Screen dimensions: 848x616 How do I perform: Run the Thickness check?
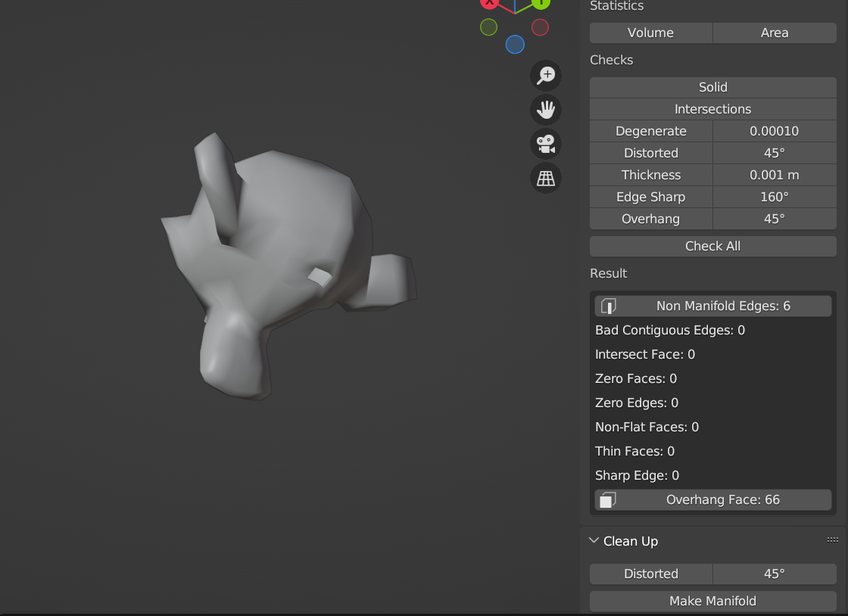tap(650, 175)
